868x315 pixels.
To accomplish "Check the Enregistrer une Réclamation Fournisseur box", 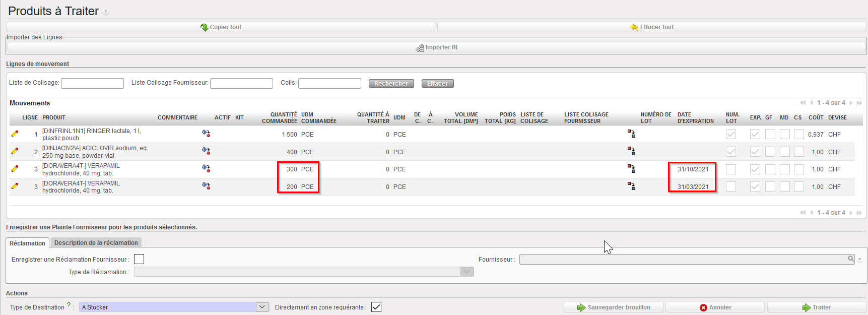I will tap(139, 259).
